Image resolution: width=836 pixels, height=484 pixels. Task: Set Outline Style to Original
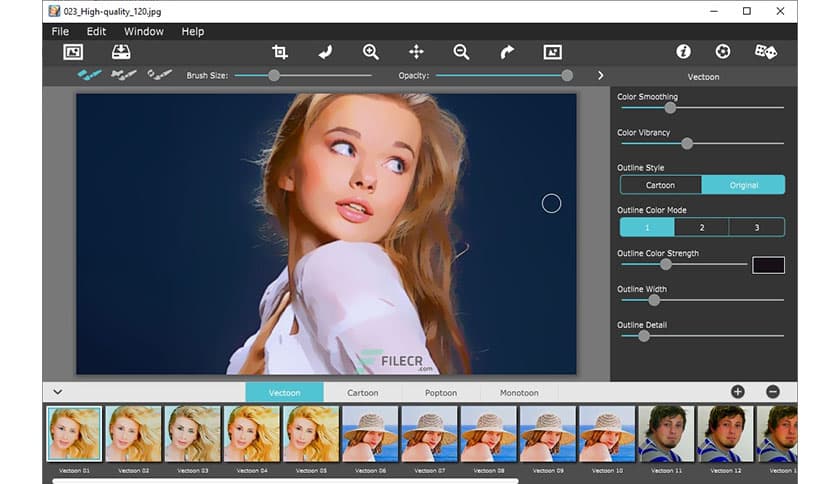743,185
